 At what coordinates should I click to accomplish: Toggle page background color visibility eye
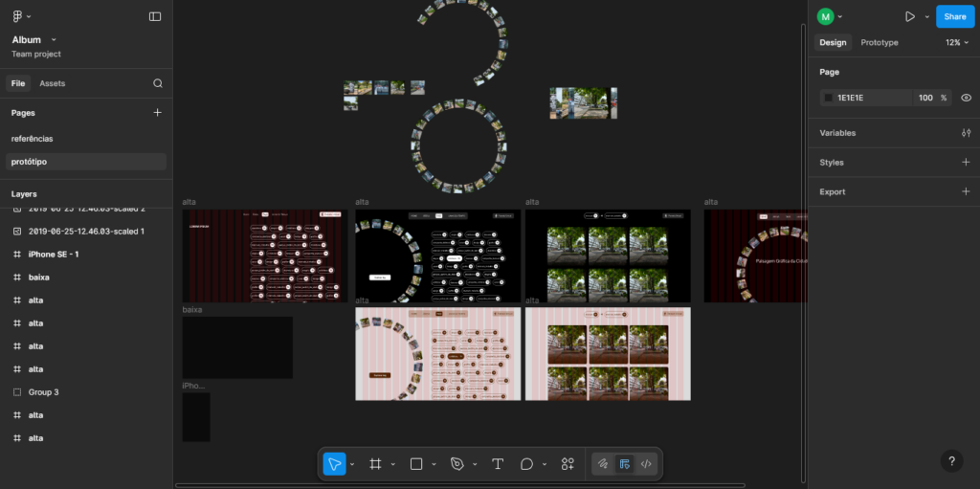[x=966, y=98]
